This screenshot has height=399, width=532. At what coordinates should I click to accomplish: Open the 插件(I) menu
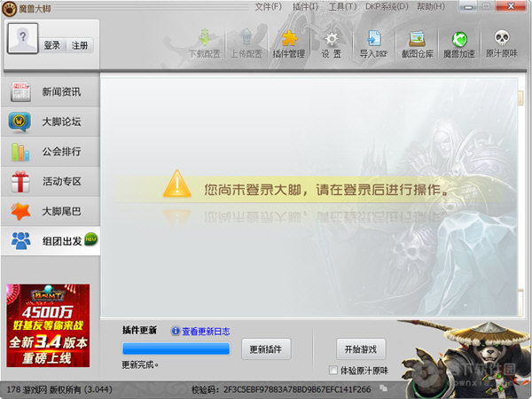click(x=305, y=6)
